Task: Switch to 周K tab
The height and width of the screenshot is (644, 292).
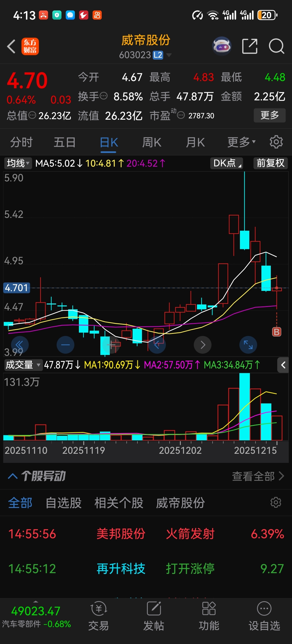Action: pyautogui.click(x=152, y=142)
